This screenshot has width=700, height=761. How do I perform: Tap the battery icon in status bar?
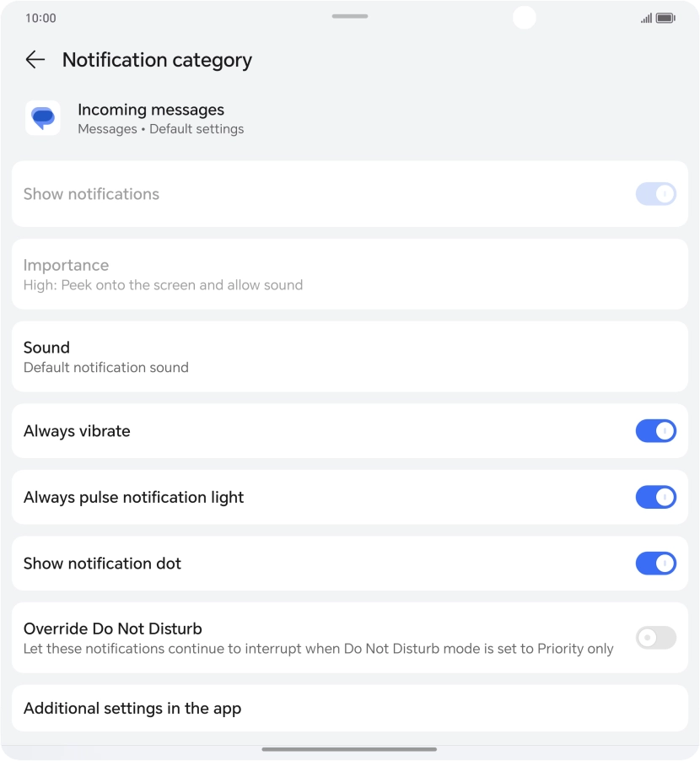tap(665, 18)
